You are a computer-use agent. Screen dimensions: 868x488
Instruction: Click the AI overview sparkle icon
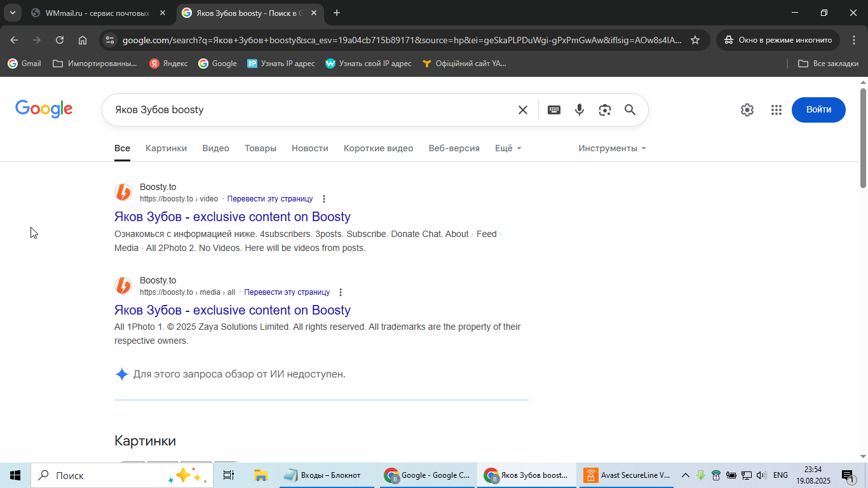point(122,374)
